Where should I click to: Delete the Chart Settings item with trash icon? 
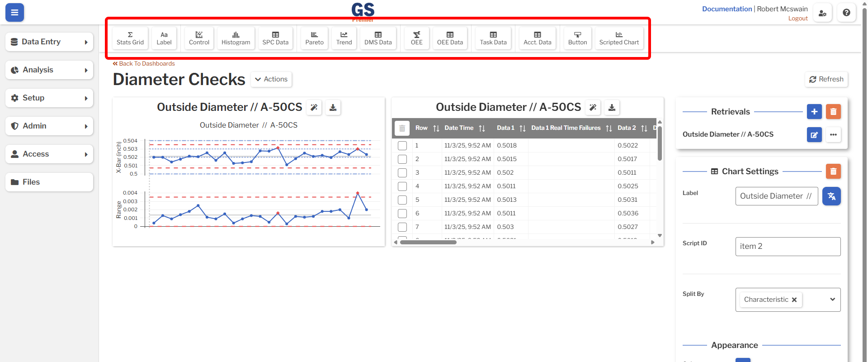click(x=833, y=171)
